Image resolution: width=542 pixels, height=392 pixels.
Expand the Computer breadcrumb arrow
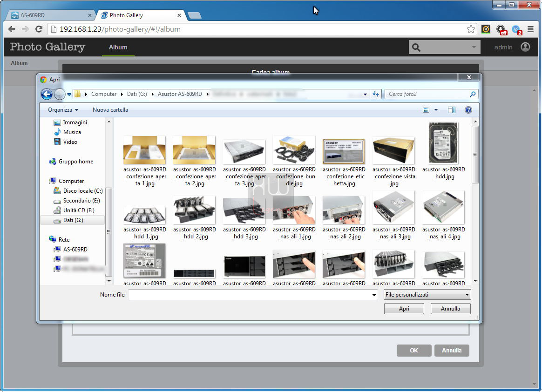(x=122, y=94)
